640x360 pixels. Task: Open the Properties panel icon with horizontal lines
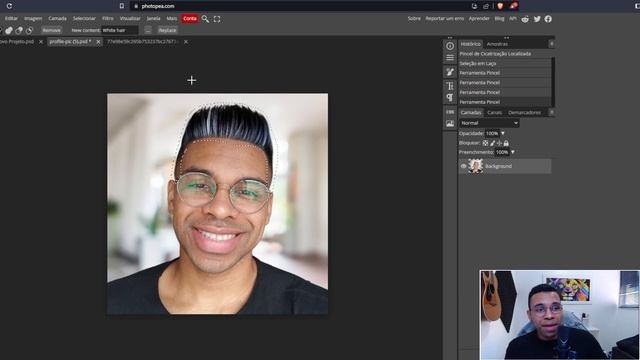(x=450, y=58)
